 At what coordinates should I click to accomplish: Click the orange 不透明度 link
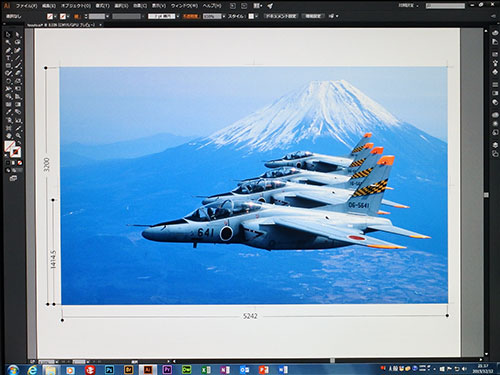point(191,16)
